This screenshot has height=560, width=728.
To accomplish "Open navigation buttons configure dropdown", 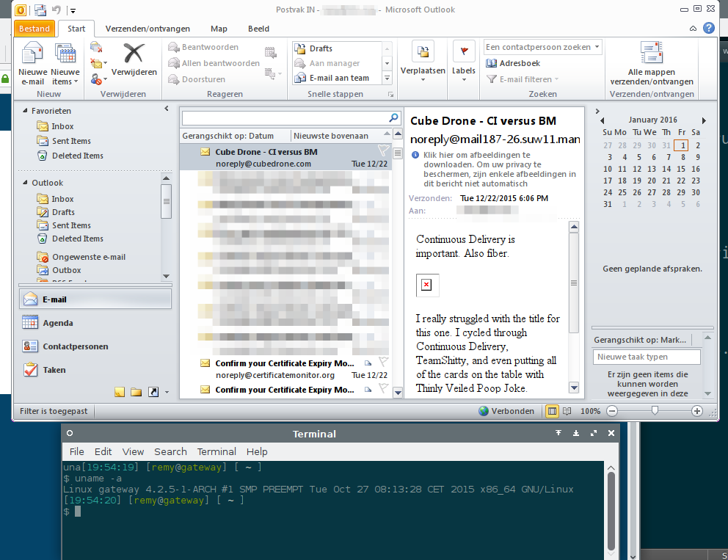I will [167, 393].
